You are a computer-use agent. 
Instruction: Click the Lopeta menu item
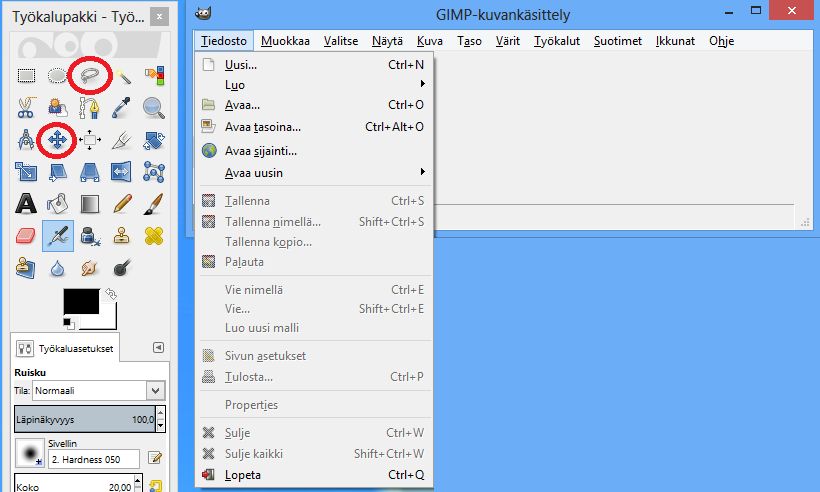pos(243,475)
